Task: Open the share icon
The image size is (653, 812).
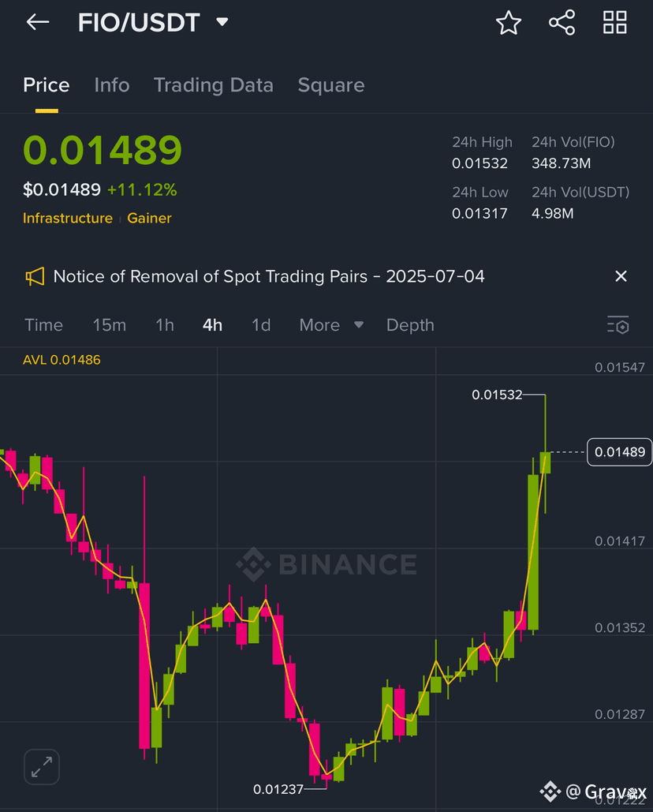Action: pyautogui.click(x=562, y=22)
